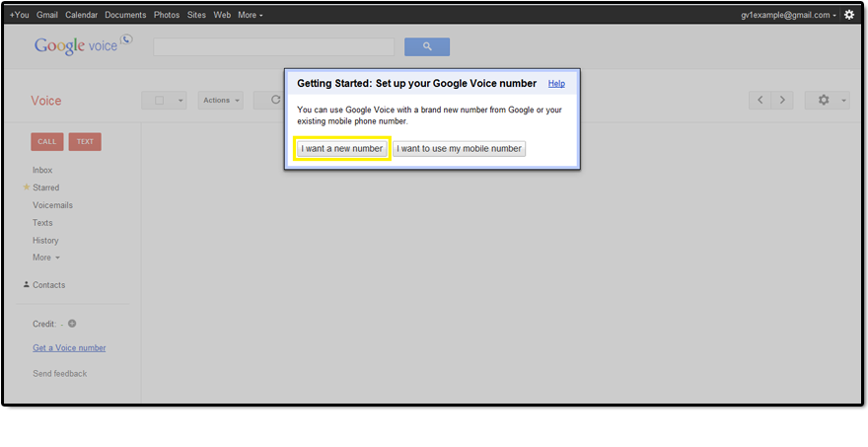Click into the Google Voice search field
This screenshot has width=868, height=447.
pyautogui.click(x=273, y=46)
